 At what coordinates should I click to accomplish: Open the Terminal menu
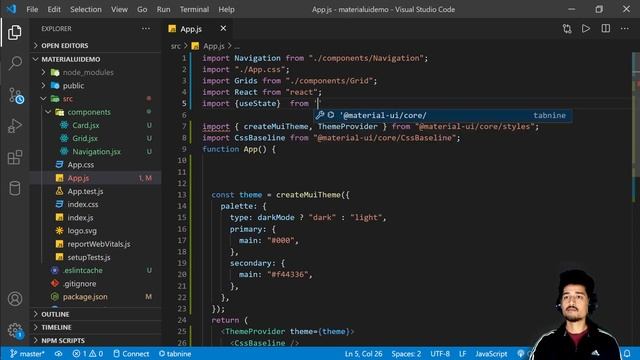coord(194,9)
